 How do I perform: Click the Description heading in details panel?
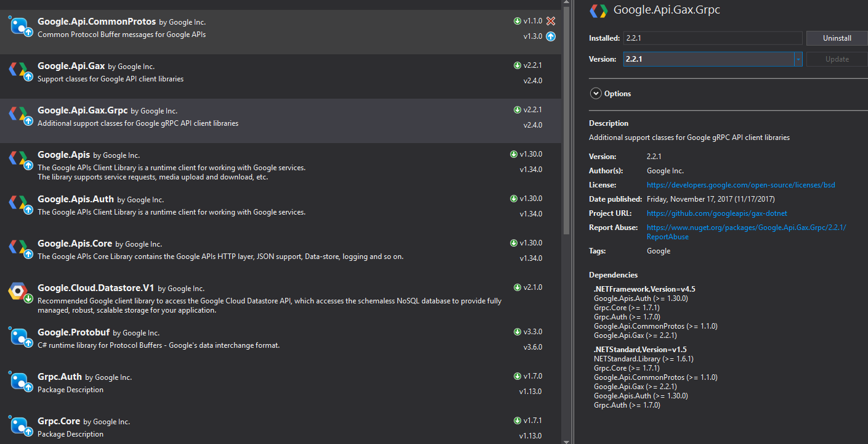point(609,123)
